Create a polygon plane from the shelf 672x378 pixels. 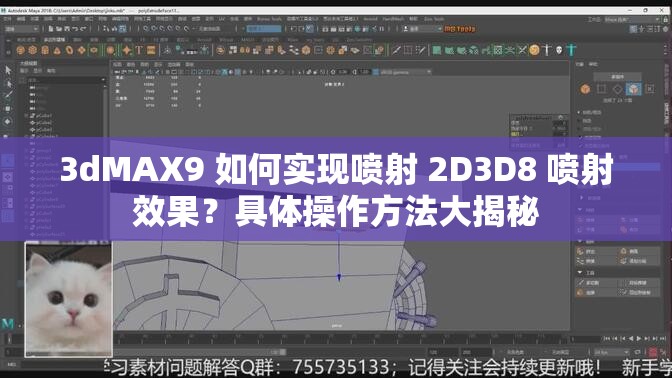(x=81, y=50)
